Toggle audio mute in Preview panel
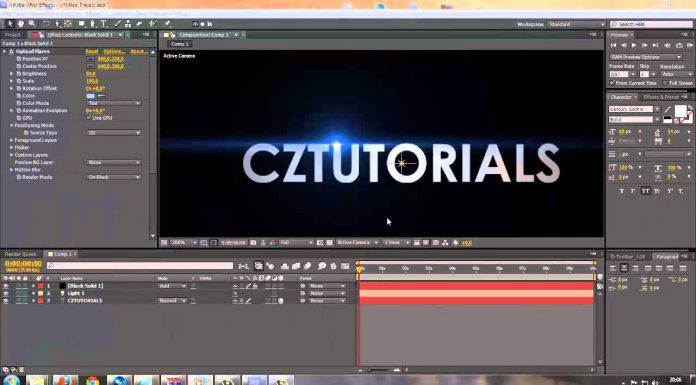696x385 pixels. coord(667,45)
